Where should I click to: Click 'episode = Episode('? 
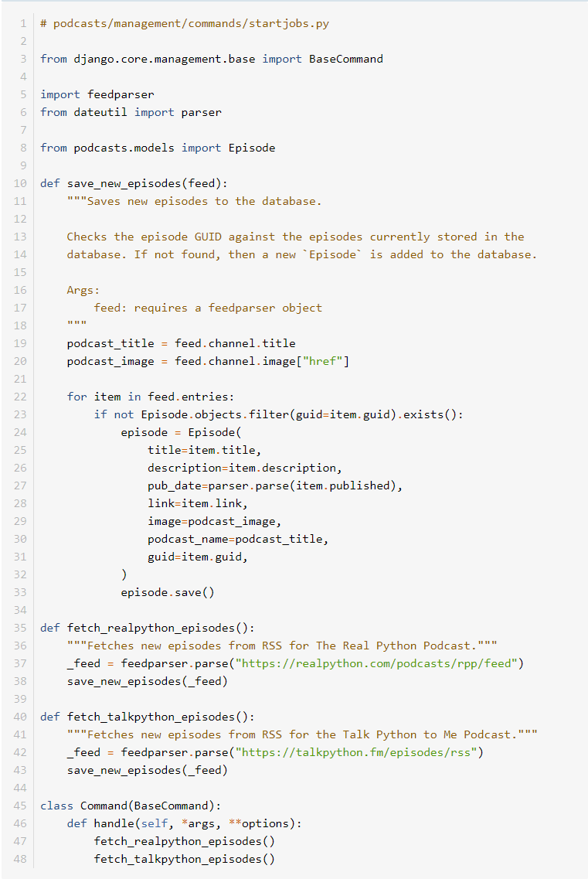181,432
